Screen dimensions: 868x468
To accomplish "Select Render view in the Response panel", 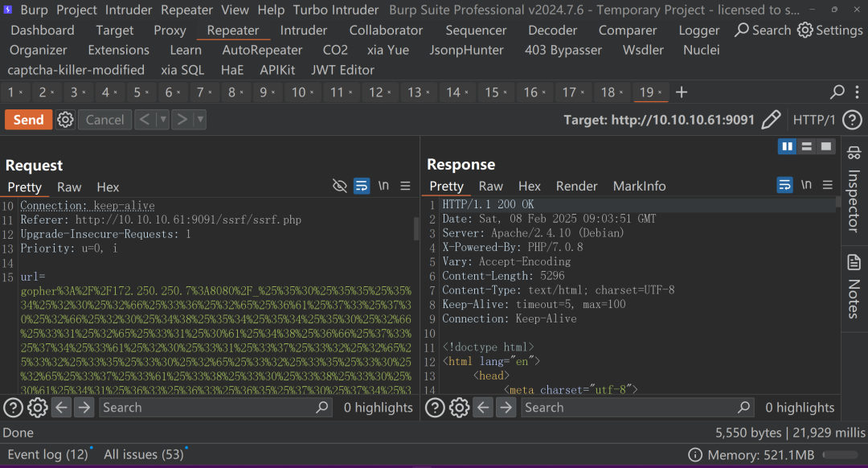I will click(x=577, y=186).
